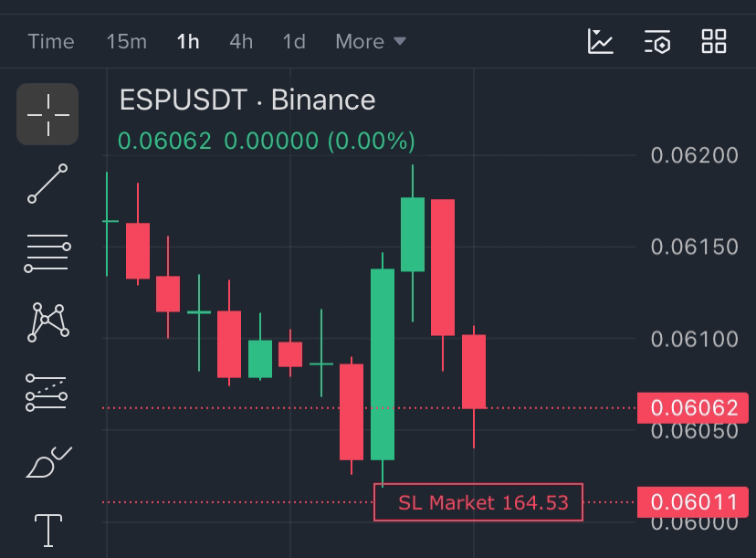Click the SL Market 164.53 order label
The height and width of the screenshot is (558, 756).
click(478, 502)
